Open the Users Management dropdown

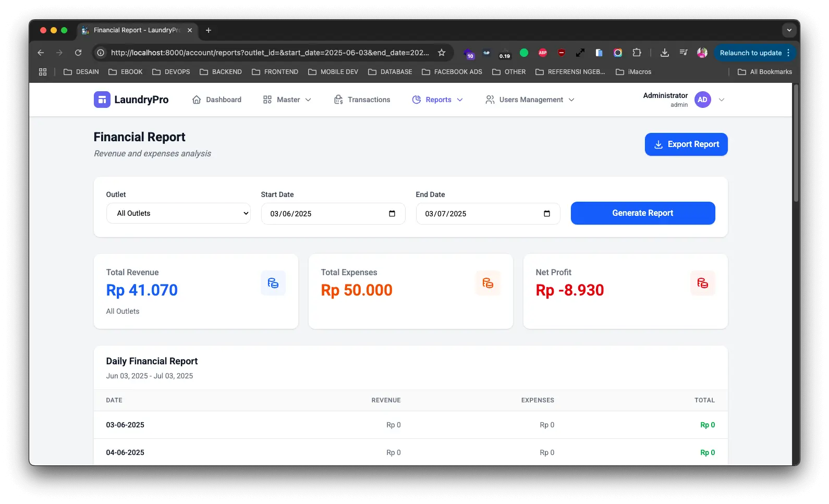530,100
